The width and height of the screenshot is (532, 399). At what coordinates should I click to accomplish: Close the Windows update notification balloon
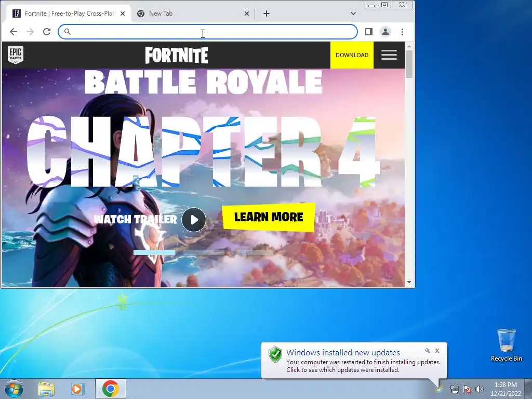(x=437, y=351)
